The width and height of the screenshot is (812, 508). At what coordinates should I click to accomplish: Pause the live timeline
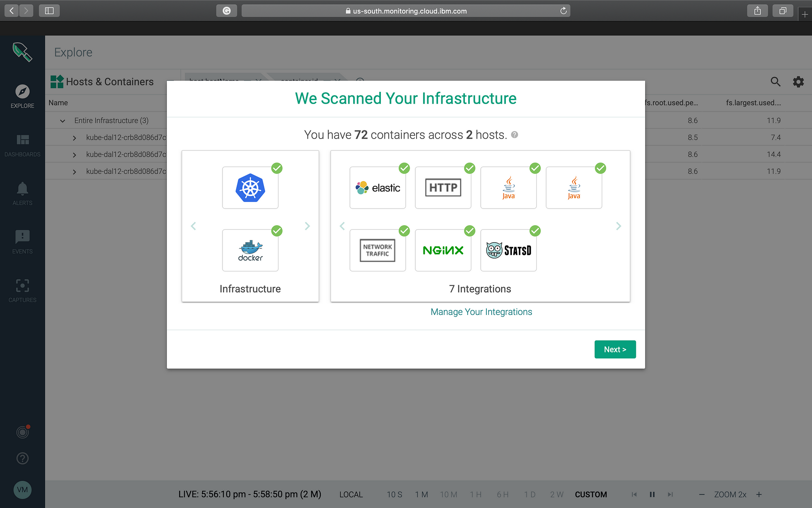coord(652,495)
